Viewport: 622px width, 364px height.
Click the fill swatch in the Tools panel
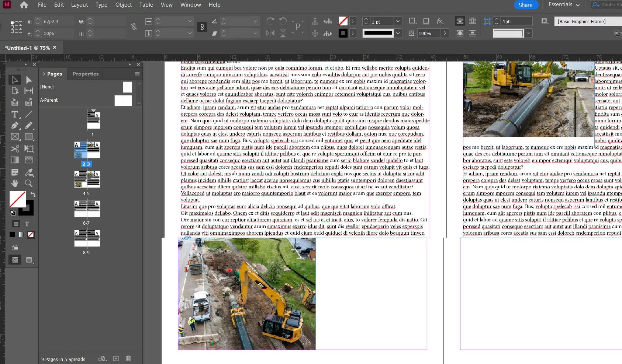[17, 199]
